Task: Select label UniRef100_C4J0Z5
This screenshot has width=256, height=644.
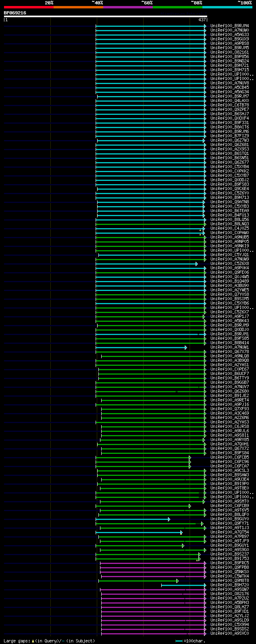Action: click(x=230, y=229)
